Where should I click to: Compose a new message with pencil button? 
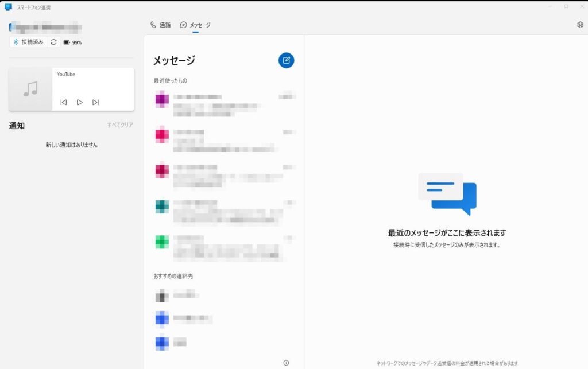pos(286,60)
